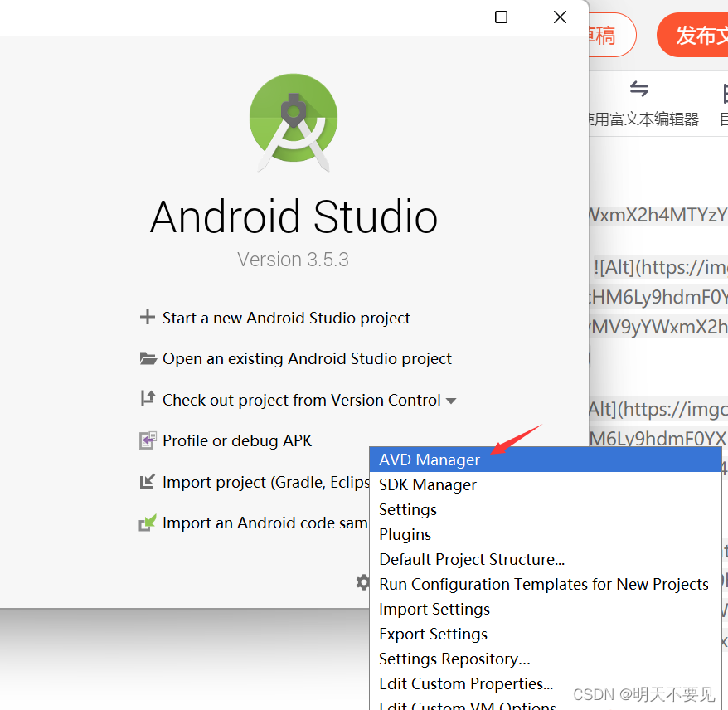Viewport: 728px width, 710px height.
Task: Open Settings Repository... entry
Action: tap(545, 659)
